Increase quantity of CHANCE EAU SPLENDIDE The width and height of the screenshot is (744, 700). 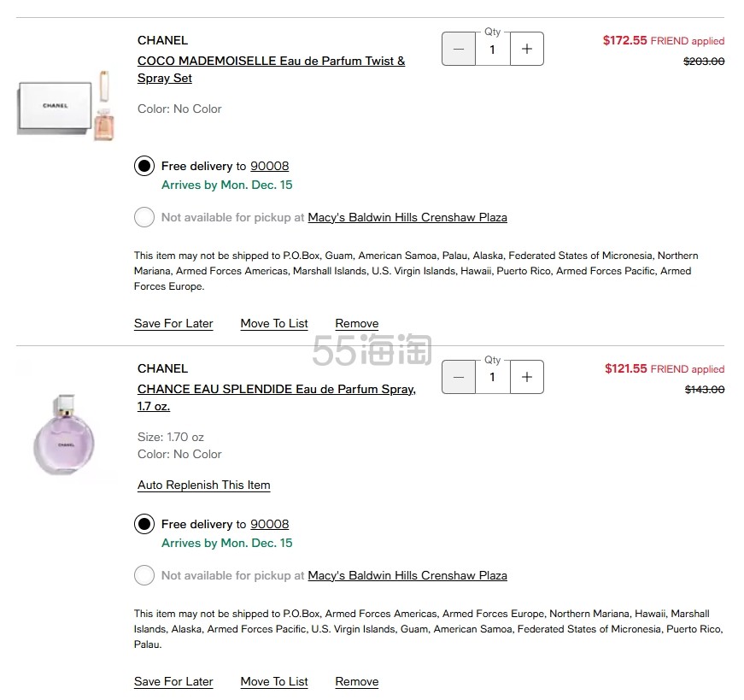pyautogui.click(x=526, y=377)
